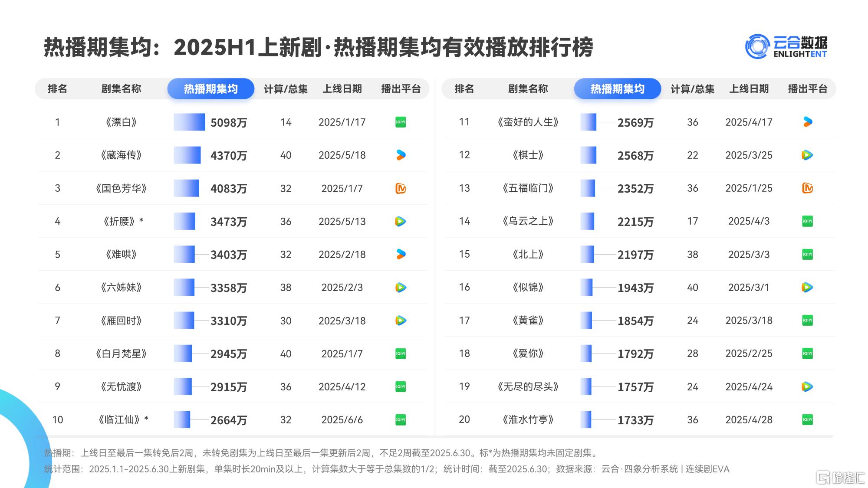Click the Mango TV icon beside 国色芳华
The image size is (868, 488).
point(401,188)
